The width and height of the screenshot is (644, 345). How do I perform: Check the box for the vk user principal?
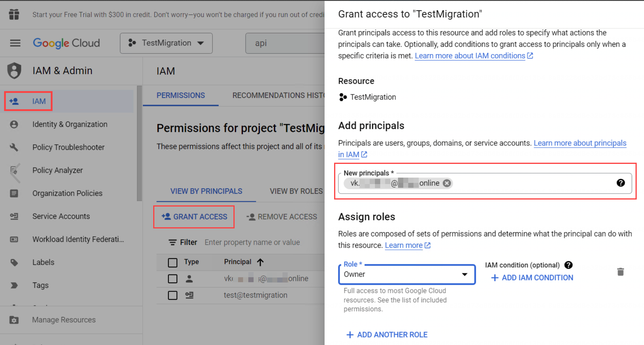click(172, 279)
